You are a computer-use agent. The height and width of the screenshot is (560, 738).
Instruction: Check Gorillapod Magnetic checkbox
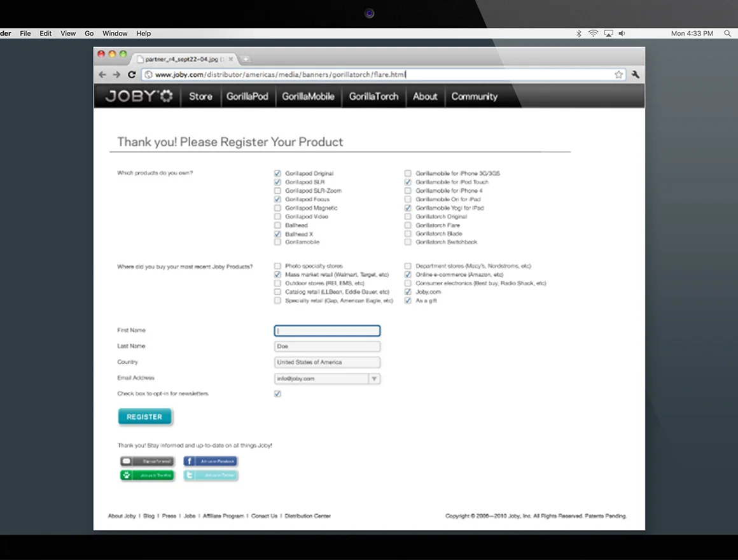[277, 208]
